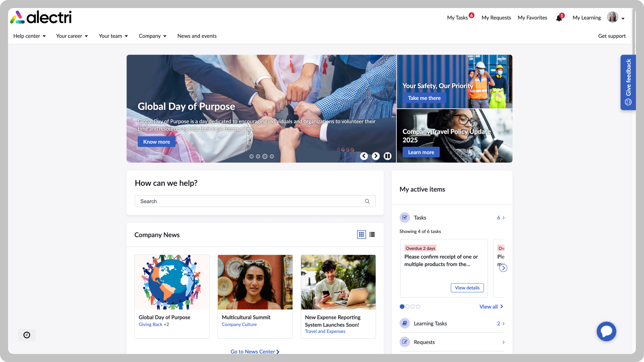This screenshot has width=644, height=362.
Task: Click the clock icon at bottom left
Action: pyautogui.click(x=27, y=335)
